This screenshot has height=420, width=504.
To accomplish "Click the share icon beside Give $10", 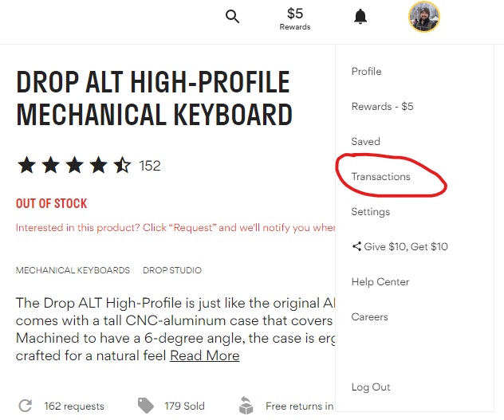I will pos(356,247).
